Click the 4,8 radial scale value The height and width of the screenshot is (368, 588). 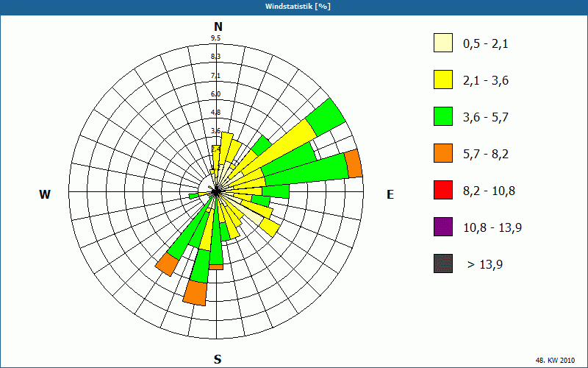(x=215, y=113)
